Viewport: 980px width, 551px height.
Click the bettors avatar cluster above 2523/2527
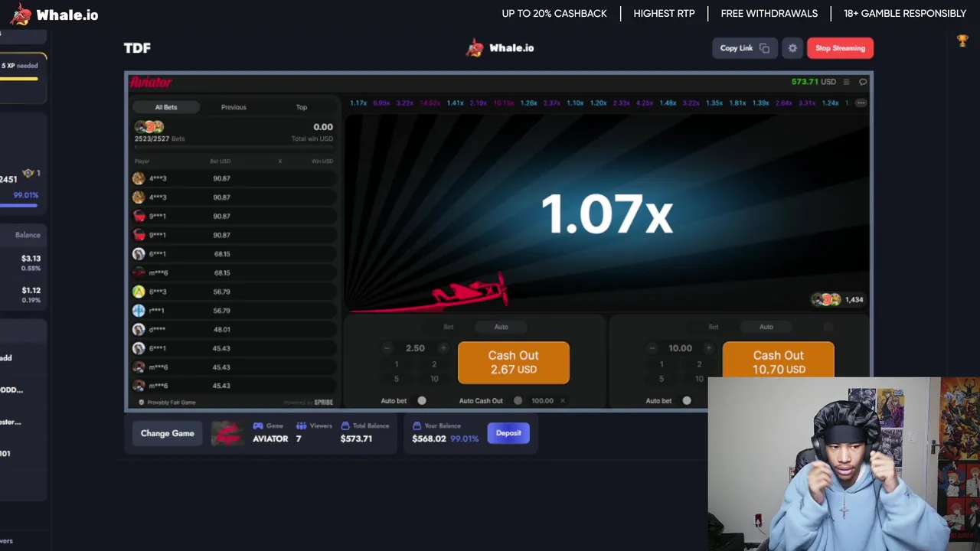(x=149, y=127)
